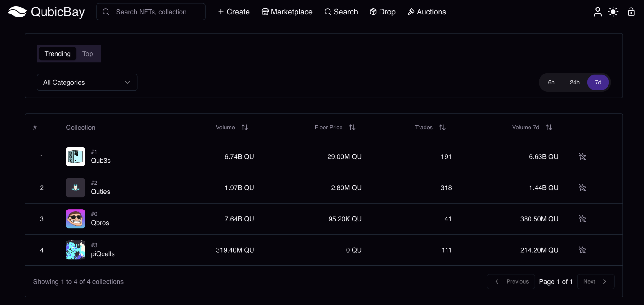Sort by Volume 7d arrows
This screenshot has height=305, width=644.
point(549,127)
